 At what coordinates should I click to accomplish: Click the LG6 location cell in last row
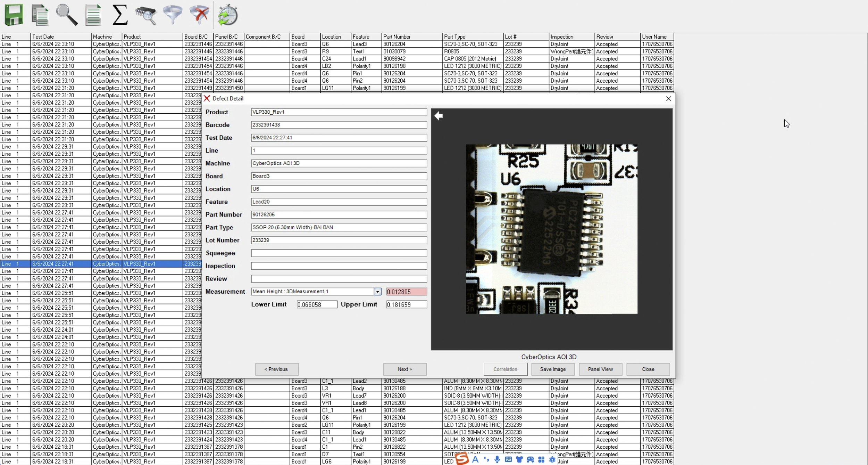[x=335, y=462]
